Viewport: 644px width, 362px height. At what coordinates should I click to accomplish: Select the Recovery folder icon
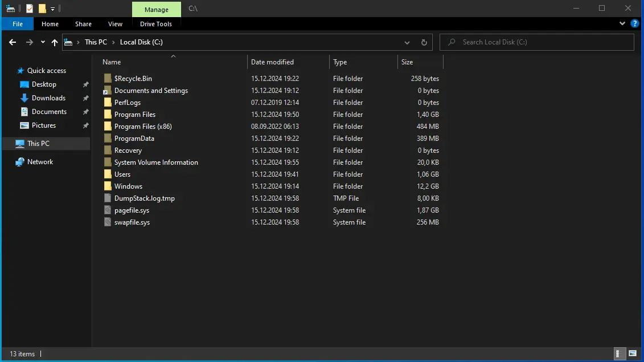tap(108, 150)
